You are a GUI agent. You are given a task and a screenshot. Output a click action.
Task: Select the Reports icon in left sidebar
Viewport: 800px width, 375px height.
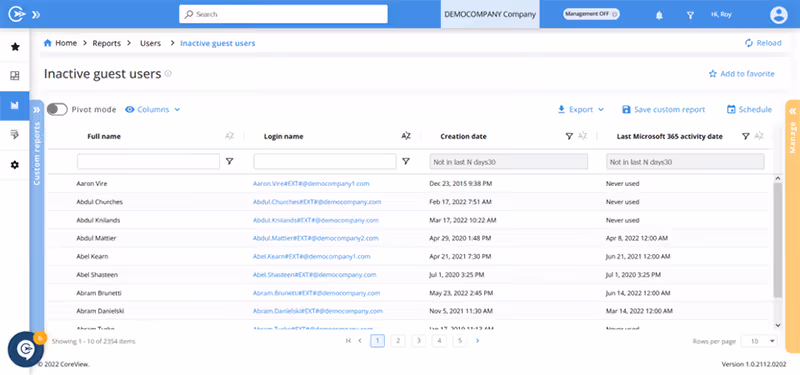click(x=15, y=106)
